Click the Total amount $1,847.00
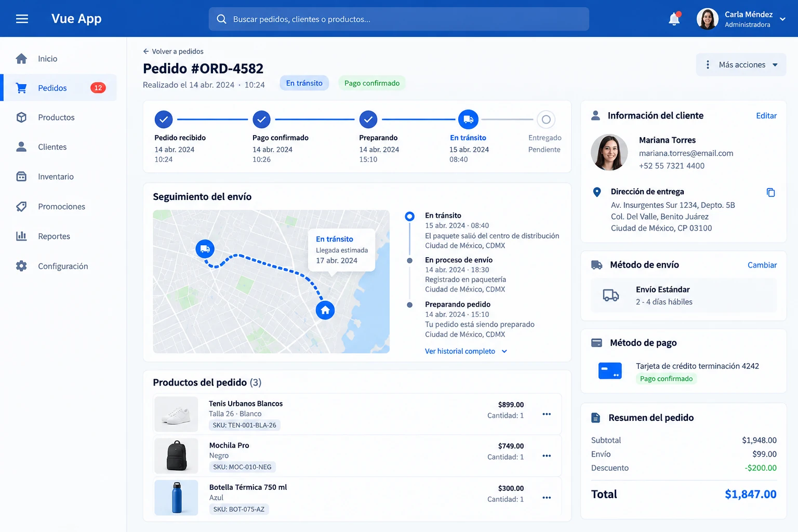 click(751, 494)
